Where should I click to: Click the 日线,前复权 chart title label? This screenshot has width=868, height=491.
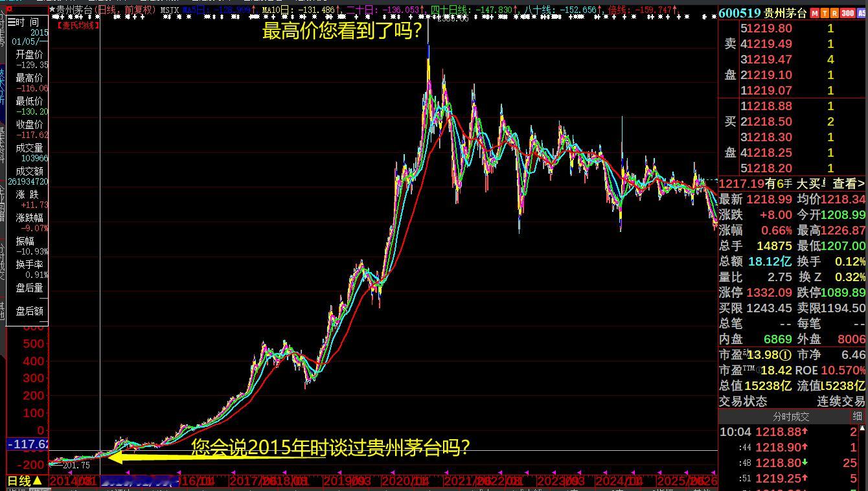point(124,10)
